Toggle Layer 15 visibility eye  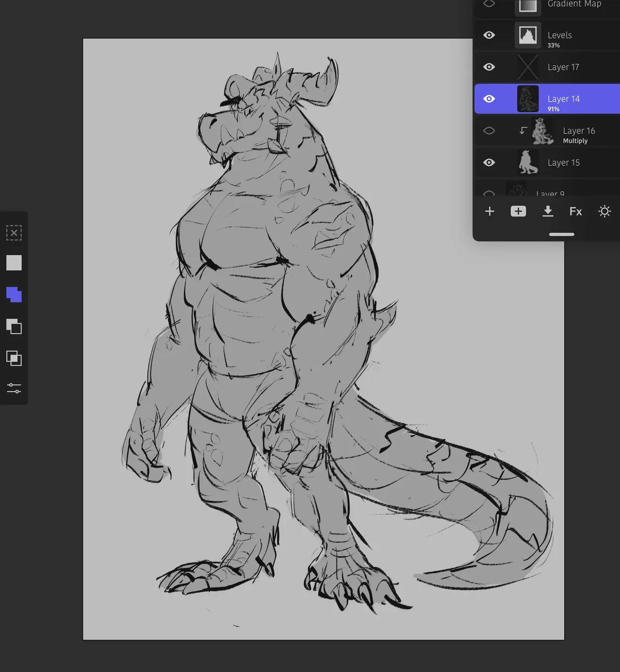[x=489, y=163]
